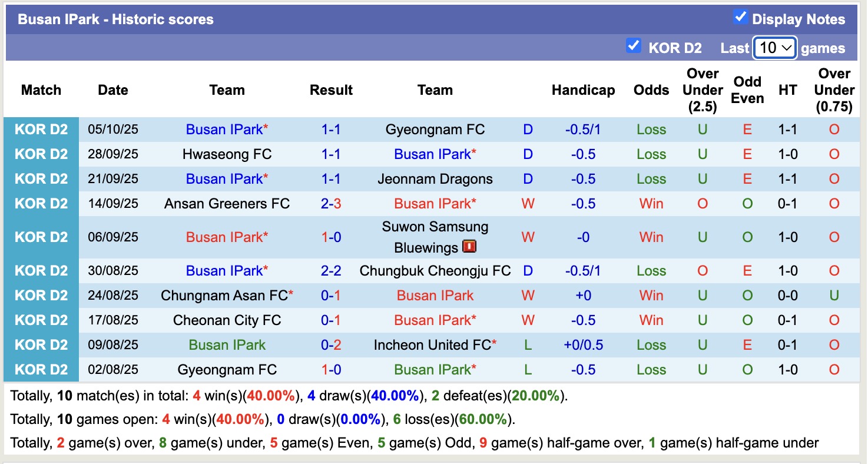Click Busan IPark in the 28/09/25 row
Image resolution: width=868 pixels, height=464 pixels.
(x=435, y=154)
